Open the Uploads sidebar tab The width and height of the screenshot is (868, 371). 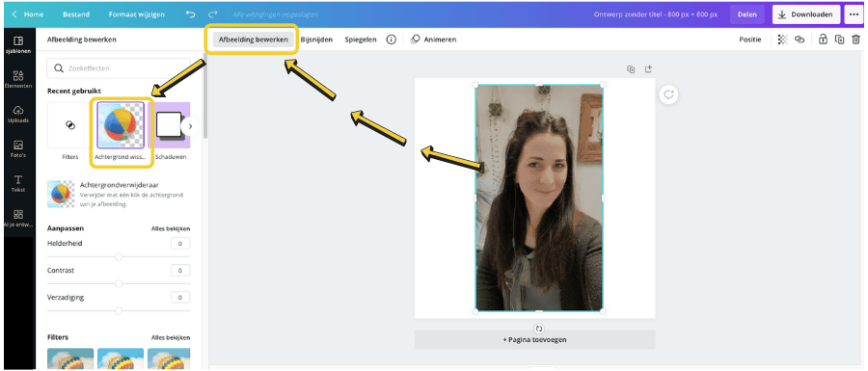pos(18,114)
